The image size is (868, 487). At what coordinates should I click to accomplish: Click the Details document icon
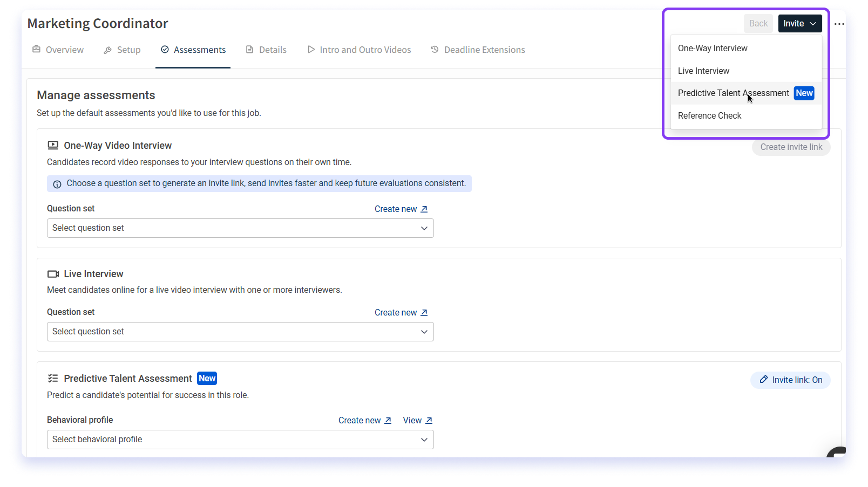click(249, 50)
